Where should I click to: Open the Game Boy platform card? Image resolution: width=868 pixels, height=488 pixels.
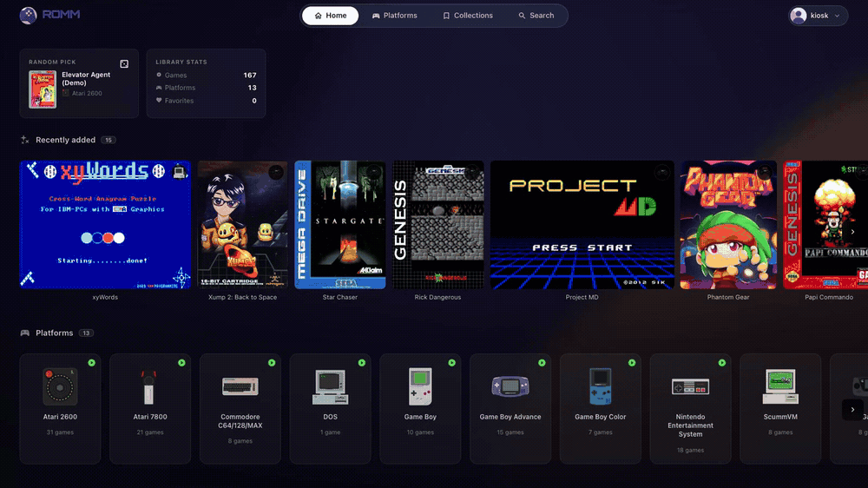click(x=420, y=409)
